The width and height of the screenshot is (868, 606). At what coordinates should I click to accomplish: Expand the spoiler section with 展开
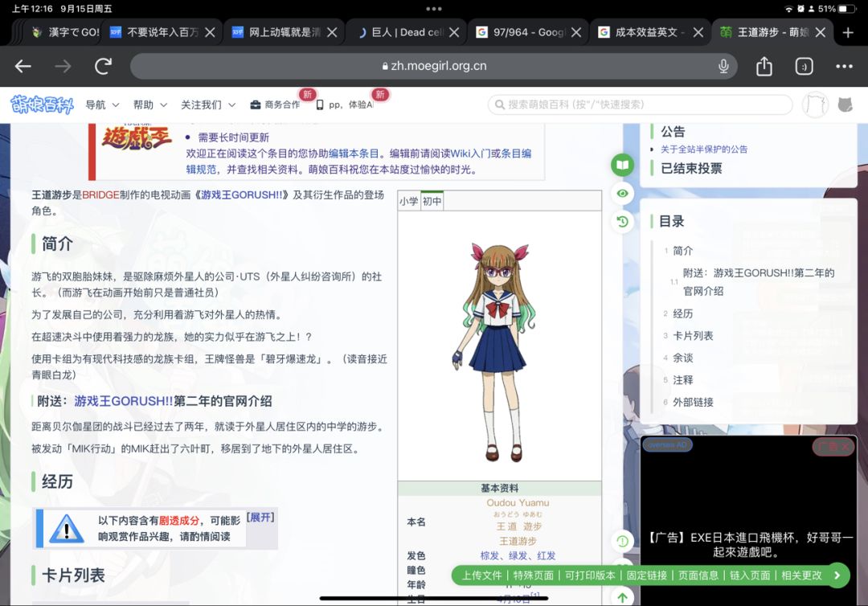tap(260, 518)
